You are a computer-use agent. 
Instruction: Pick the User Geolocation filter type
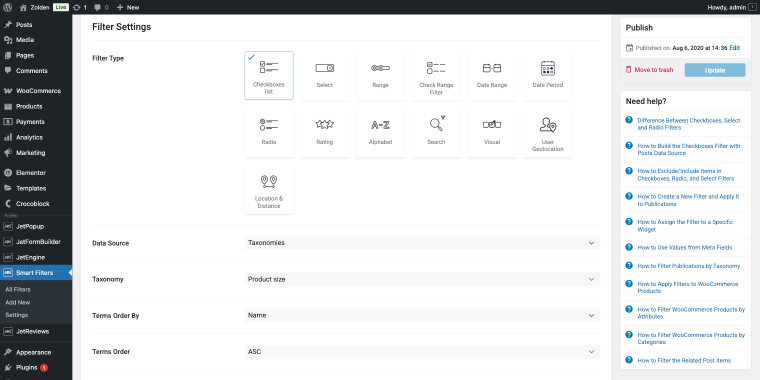point(548,133)
